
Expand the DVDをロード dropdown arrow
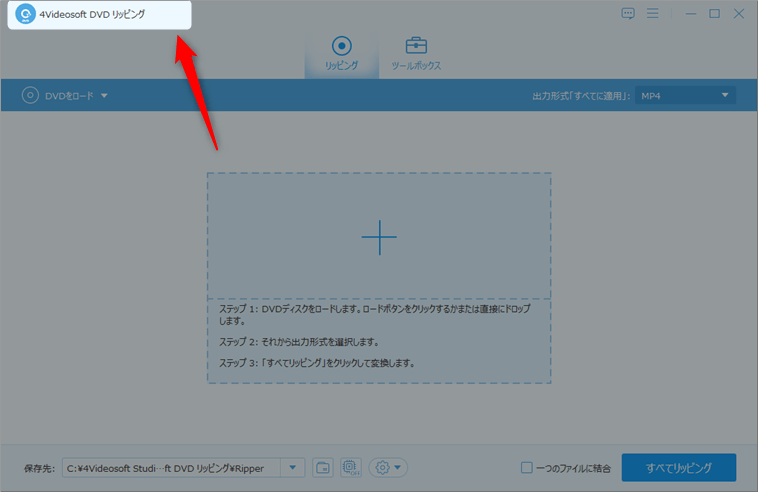pyautogui.click(x=104, y=96)
